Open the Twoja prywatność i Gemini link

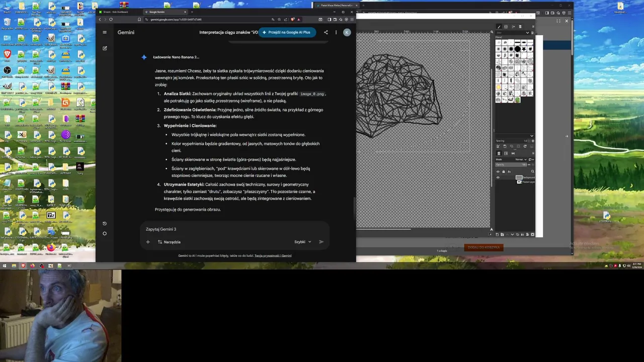(x=273, y=255)
